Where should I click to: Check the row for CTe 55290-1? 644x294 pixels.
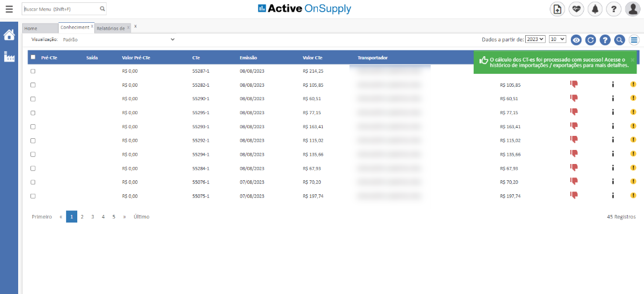[33, 98]
